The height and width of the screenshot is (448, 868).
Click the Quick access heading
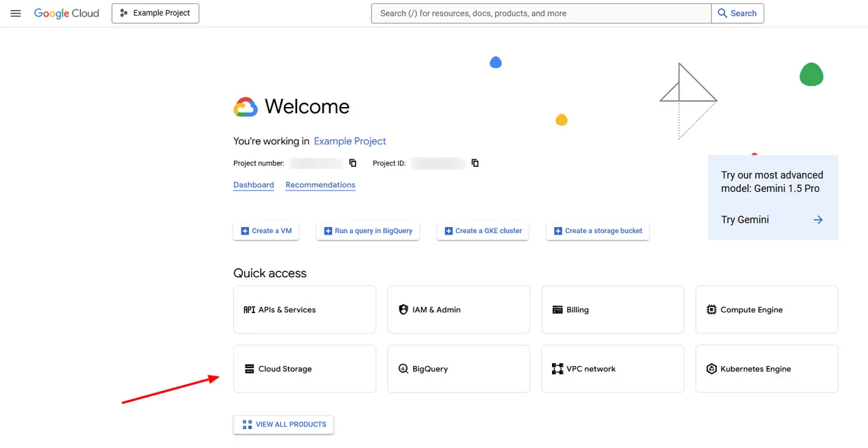tap(270, 273)
